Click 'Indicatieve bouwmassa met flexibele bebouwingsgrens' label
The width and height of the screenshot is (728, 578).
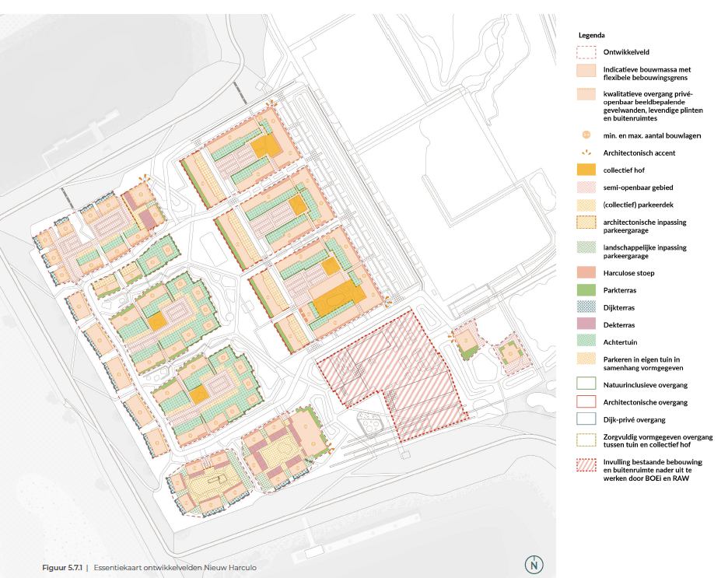[x=647, y=73]
